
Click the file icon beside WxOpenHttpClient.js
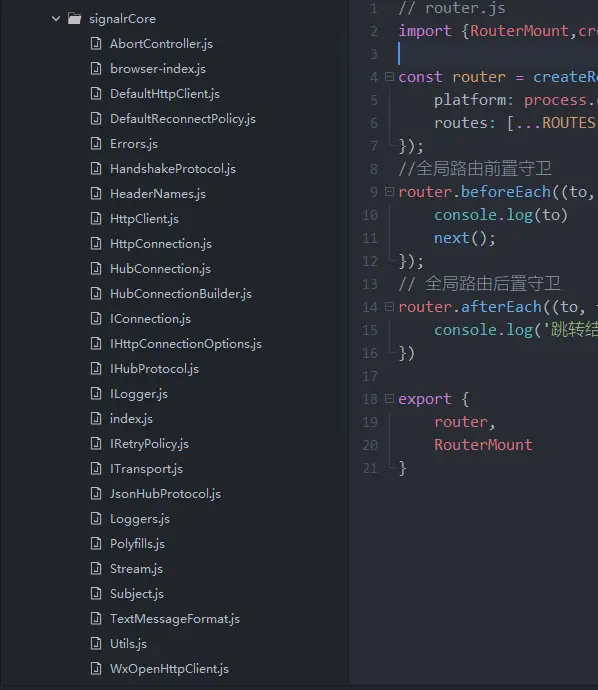[x=96, y=668]
